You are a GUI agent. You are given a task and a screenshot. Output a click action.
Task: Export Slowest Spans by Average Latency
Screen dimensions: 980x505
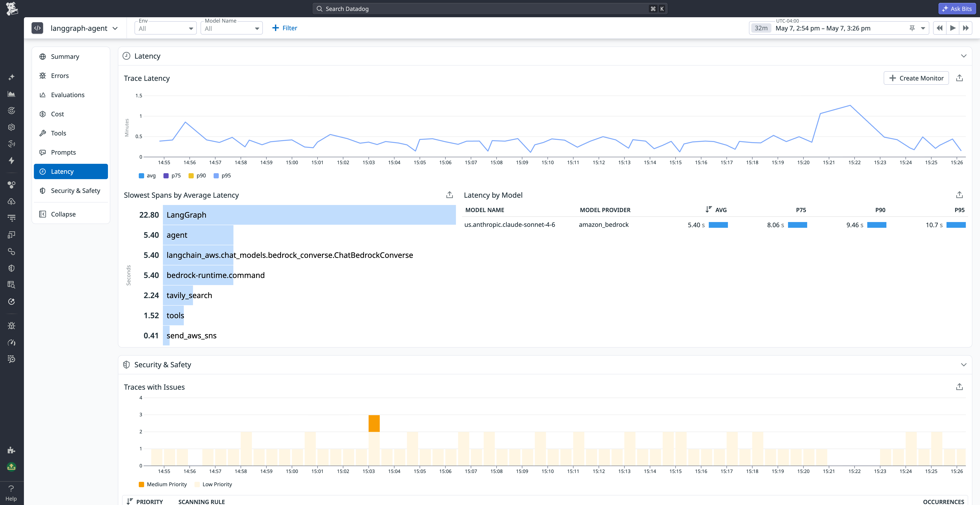[x=450, y=195]
